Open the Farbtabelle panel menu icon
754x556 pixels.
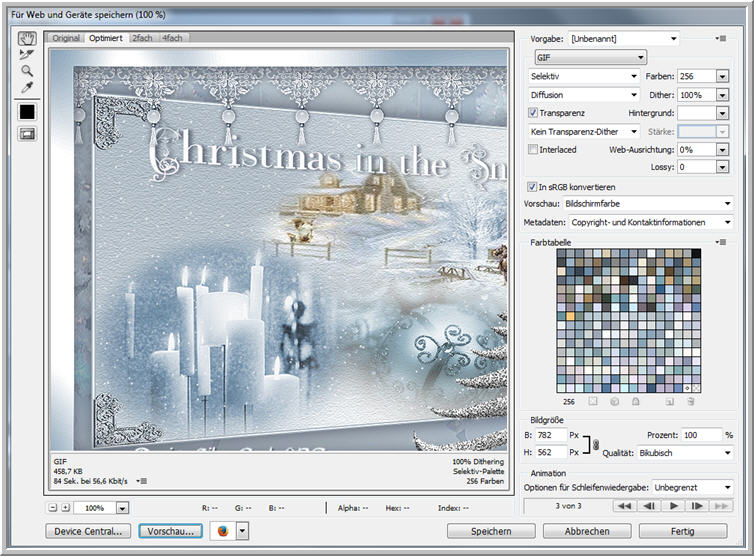(x=720, y=242)
